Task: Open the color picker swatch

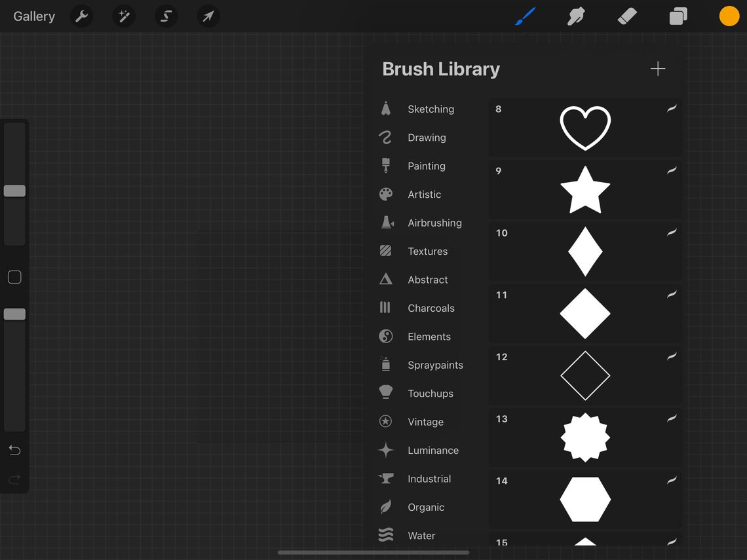Action: [x=729, y=16]
